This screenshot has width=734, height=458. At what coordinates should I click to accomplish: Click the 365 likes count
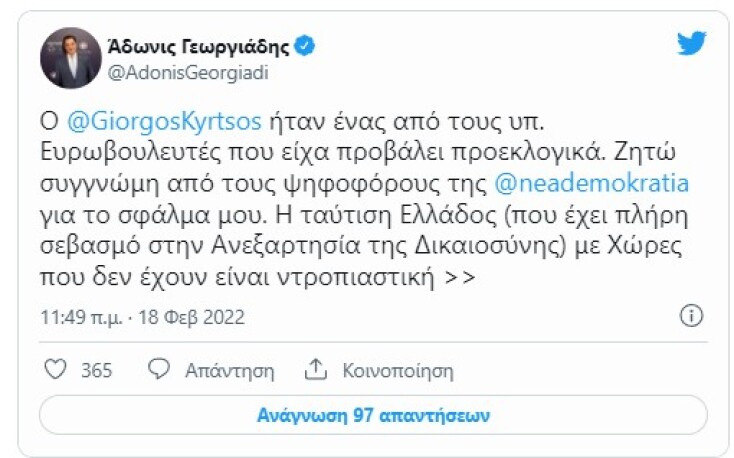point(96,371)
